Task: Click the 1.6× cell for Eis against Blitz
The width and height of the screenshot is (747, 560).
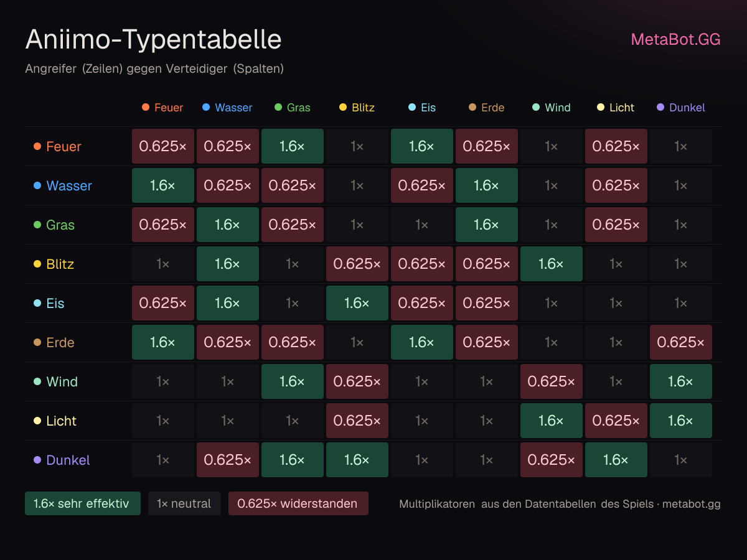Action: 357,303
